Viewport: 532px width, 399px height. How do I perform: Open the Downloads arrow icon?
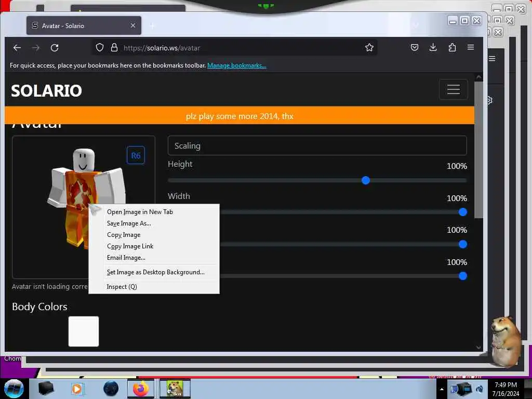pos(433,47)
